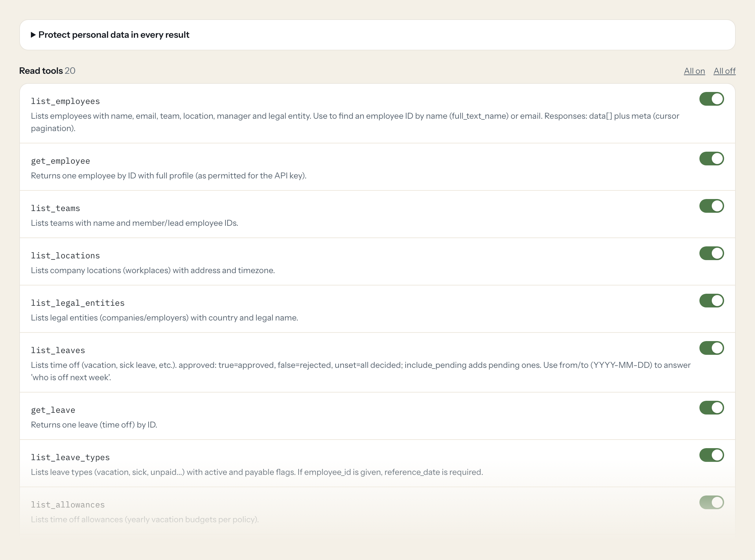755x560 pixels.
Task: Click description "Lists time off allowances"
Action: [145, 520]
